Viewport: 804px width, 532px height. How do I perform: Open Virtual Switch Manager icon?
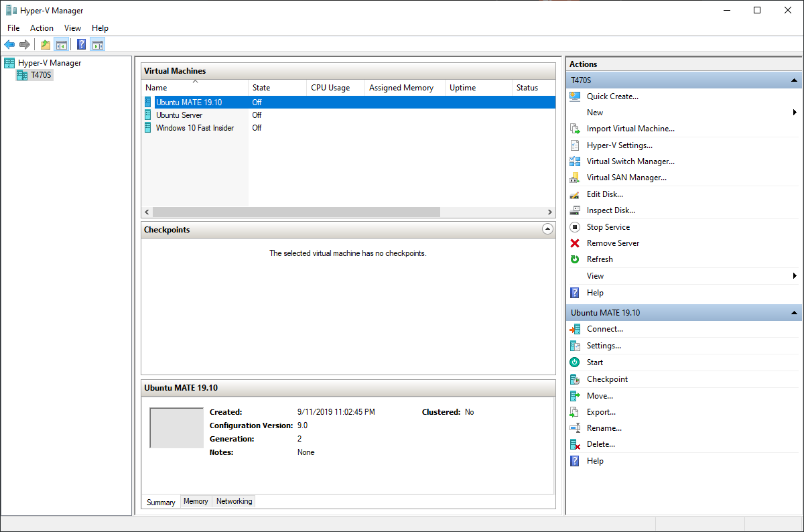(x=574, y=161)
